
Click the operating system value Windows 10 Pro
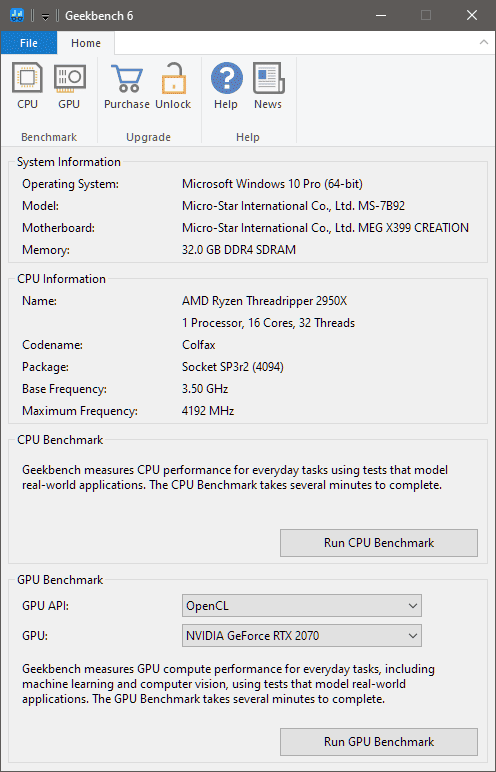[x=272, y=184]
